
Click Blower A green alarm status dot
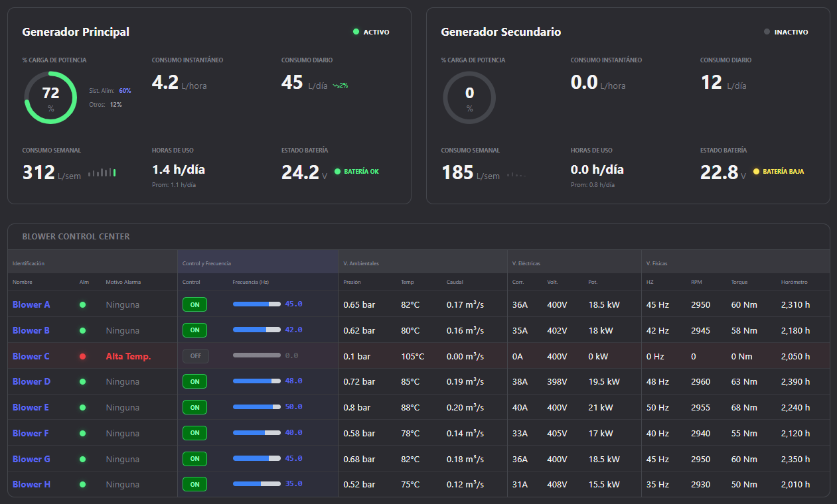(x=83, y=305)
